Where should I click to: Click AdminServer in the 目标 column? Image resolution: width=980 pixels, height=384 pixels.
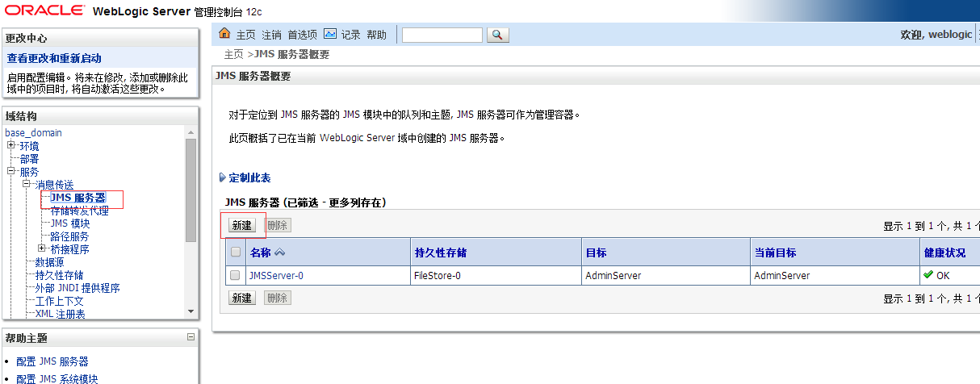[614, 275]
